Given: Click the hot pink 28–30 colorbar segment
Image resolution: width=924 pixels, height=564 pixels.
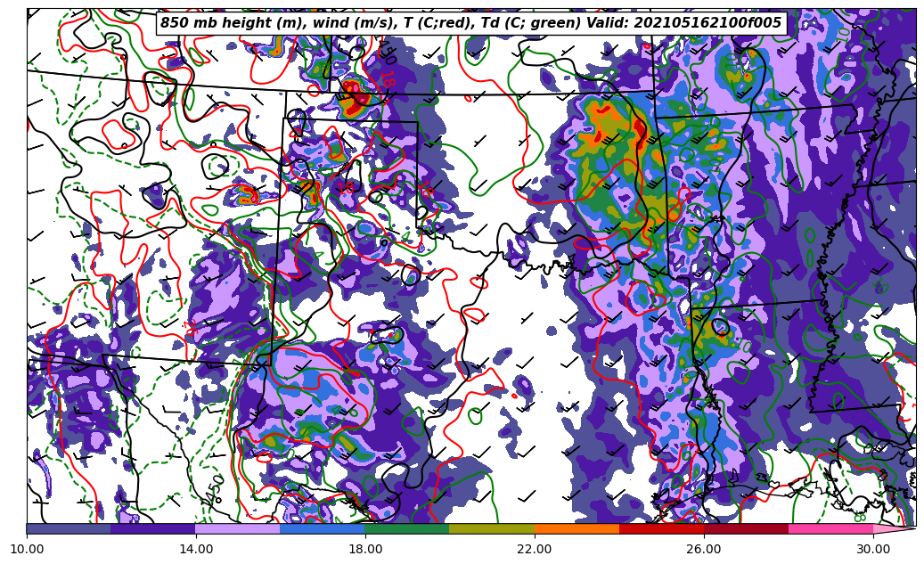Looking at the screenshot, I should (830, 528).
